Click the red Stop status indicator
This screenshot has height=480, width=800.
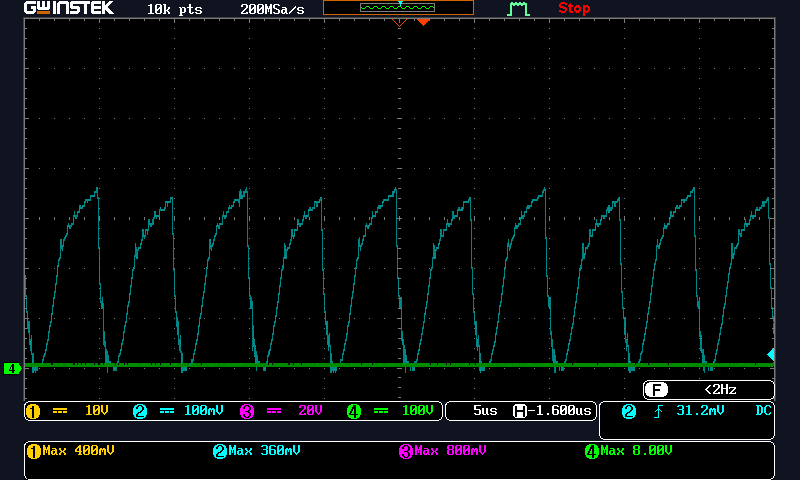pos(574,8)
